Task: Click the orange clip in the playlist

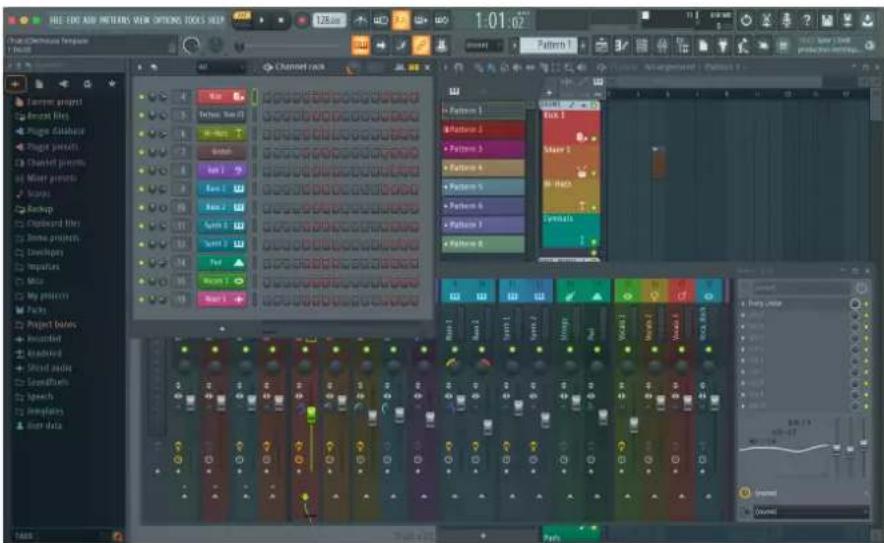Action: [658, 162]
